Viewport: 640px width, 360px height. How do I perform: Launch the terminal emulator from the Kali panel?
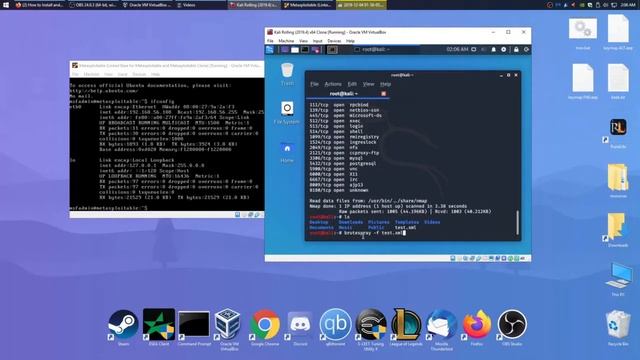point(305,50)
